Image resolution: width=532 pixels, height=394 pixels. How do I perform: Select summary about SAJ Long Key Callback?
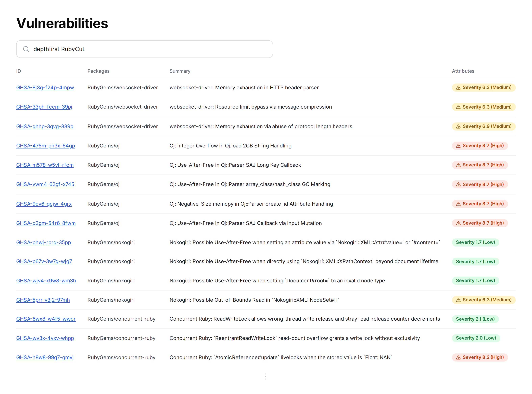tap(235, 165)
